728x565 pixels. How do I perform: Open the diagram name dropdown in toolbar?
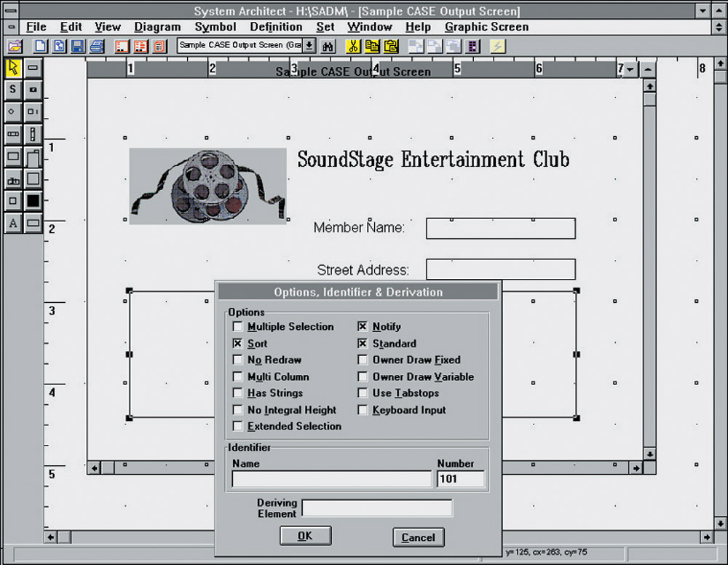309,46
